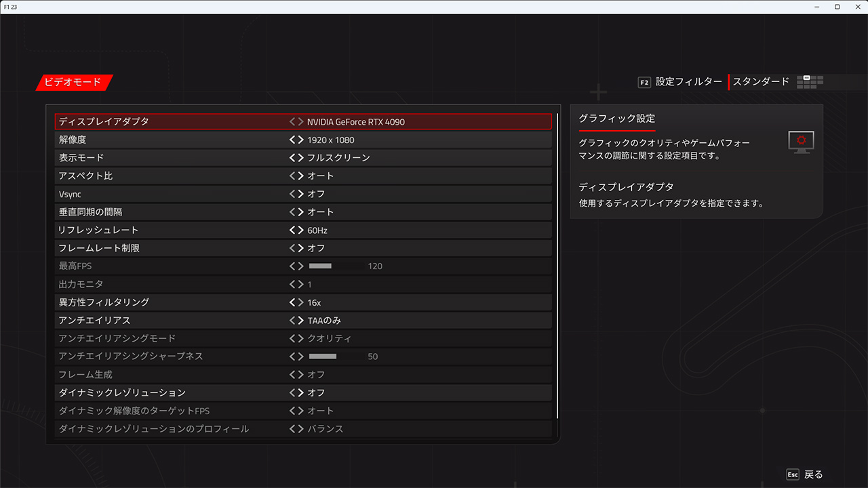
Task: Change the 表示モード フルスクリーン value
Action: click(x=338, y=158)
